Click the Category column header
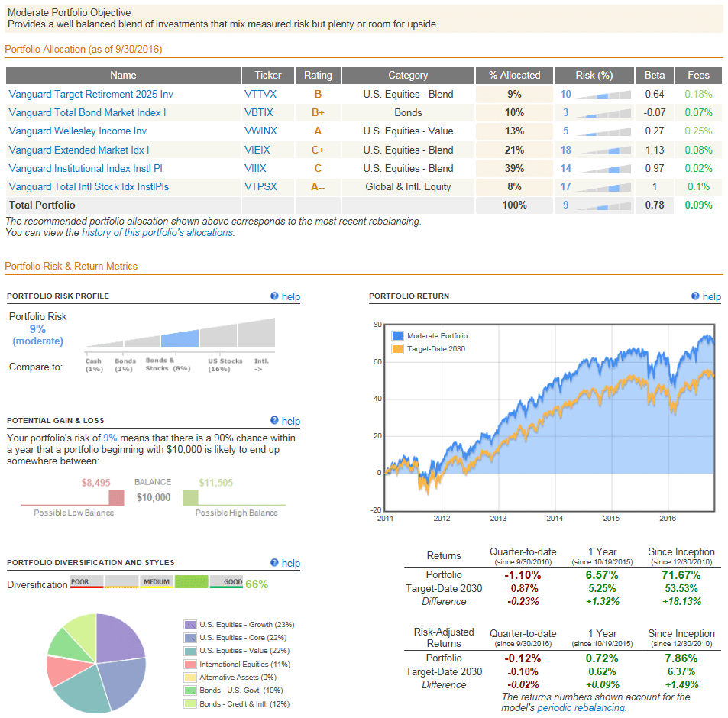This screenshot has height=718, width=728. point(408,75)
